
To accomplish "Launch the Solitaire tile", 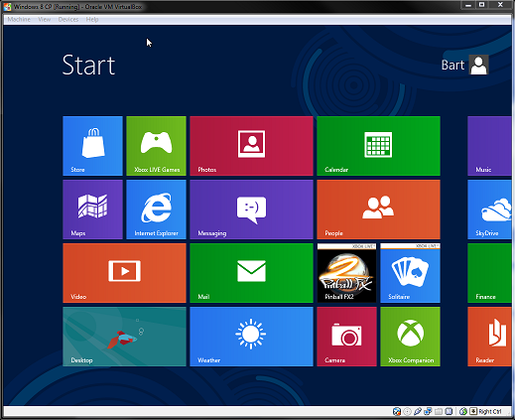I will coord(410,273).
